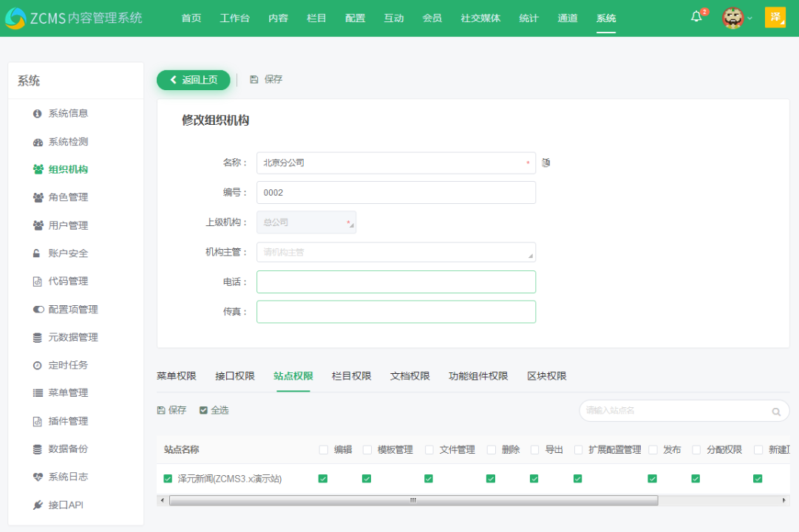The height and width of the screenshot is (532, 799).
Task: Click the 账户安全 lock icon
Action: 38,253
